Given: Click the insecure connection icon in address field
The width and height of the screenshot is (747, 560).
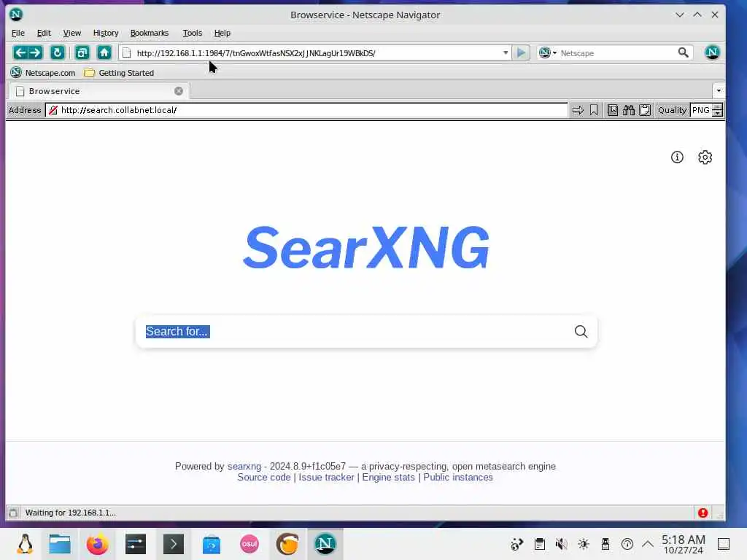Looking at the screenshot, I should coord(53,110).
